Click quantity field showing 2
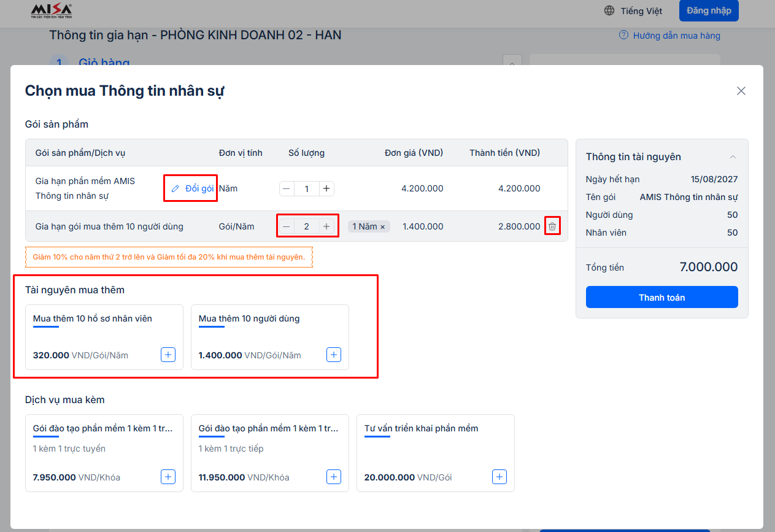 point(307,226)
